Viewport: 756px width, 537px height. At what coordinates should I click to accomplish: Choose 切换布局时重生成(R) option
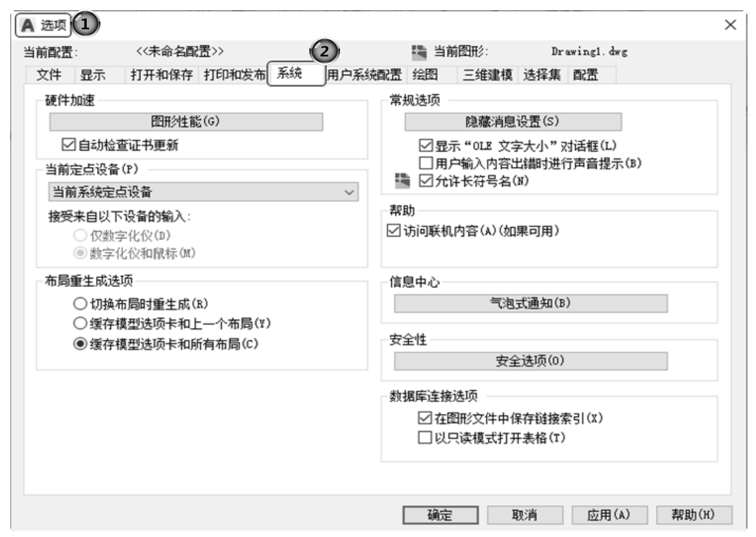(79, 304)
